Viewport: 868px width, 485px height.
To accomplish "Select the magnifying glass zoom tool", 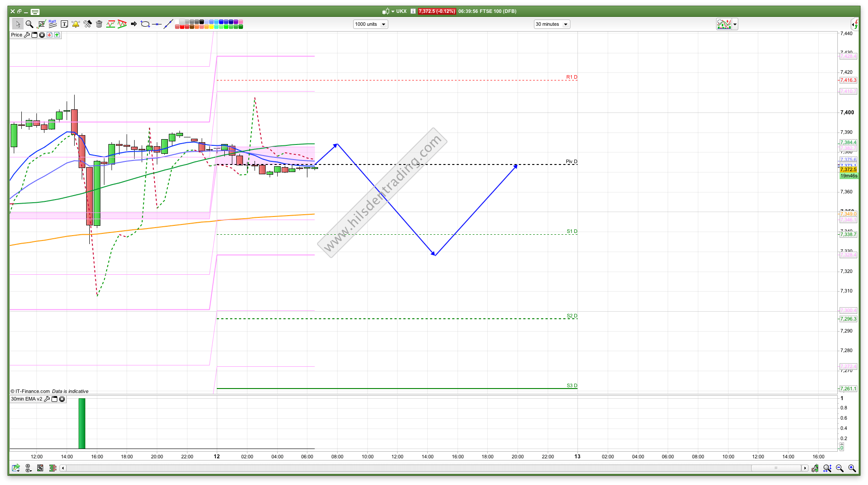I will point(29,24).
